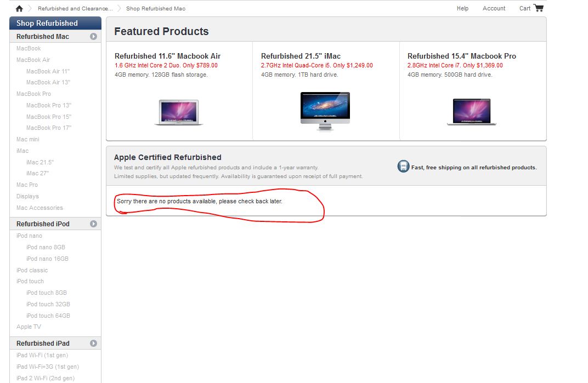Open Refurbished 11.6" Macbook Air title
The image size is (588, 383).
coord(168,56)
